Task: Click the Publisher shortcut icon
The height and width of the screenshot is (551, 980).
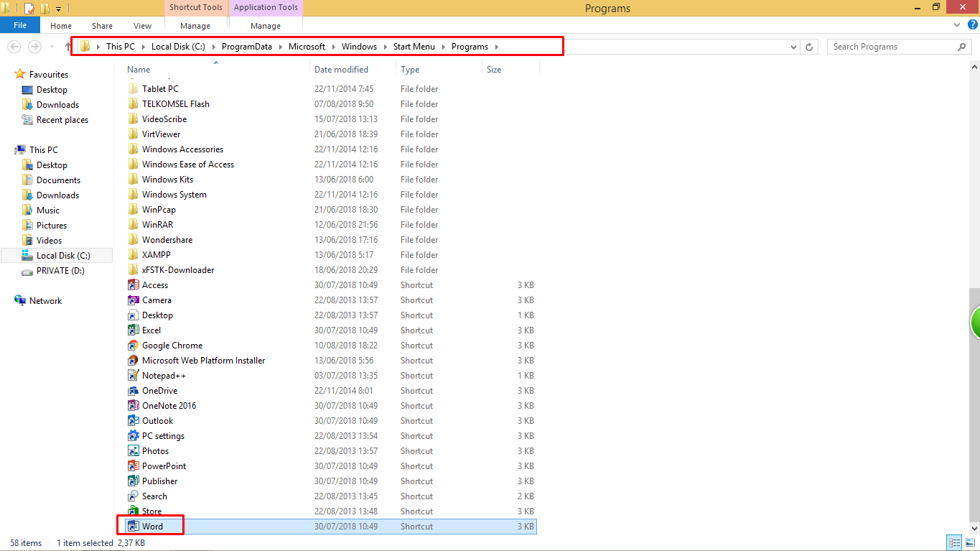Action: 133,481
